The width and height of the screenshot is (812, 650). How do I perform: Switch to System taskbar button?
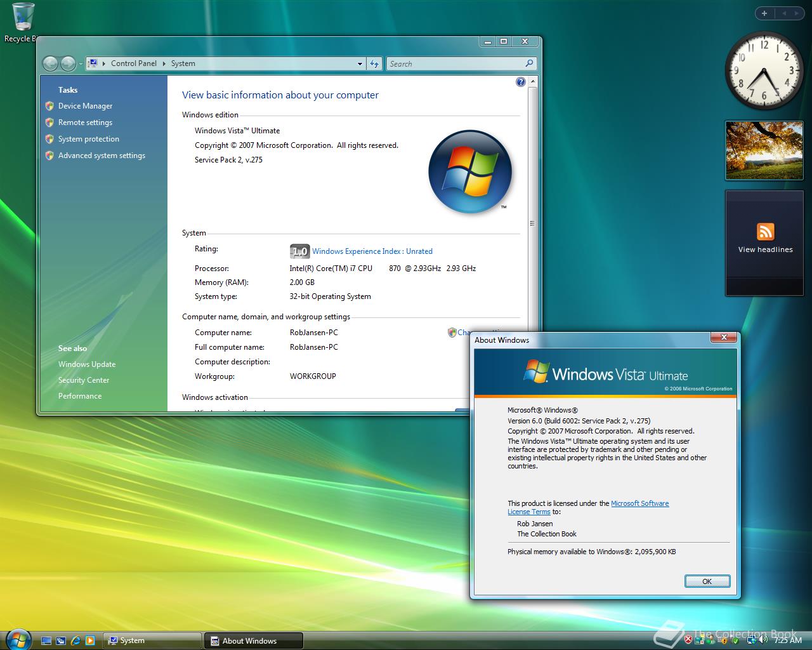click(152, 640)
